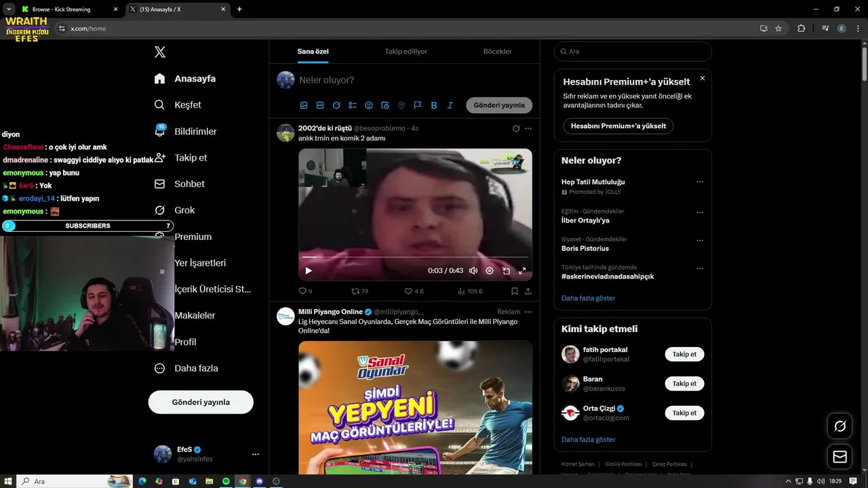
Task: Open Chrome extensions puzzle icon
Action: pyautogui.click(x=801, y=28)
